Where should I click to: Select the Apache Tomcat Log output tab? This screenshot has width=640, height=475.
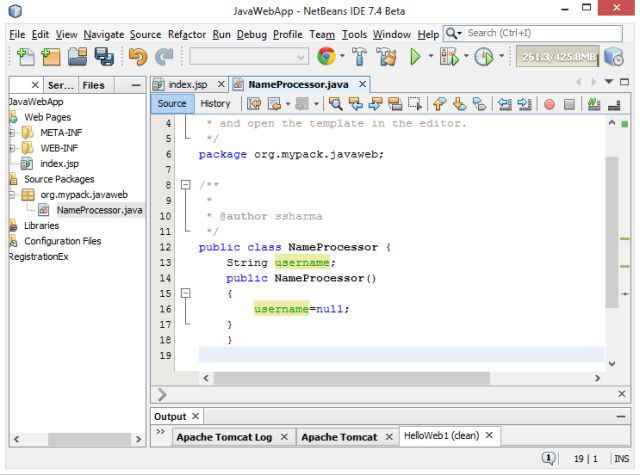point(224,437)
